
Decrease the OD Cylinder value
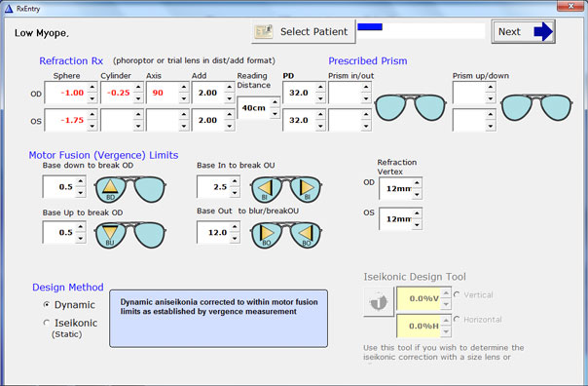[x=138, y=98]
